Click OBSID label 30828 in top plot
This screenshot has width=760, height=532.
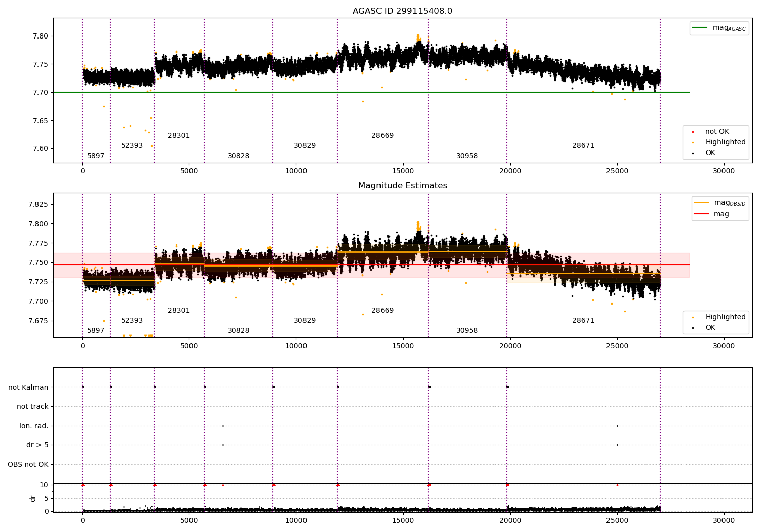click(238, 156)
